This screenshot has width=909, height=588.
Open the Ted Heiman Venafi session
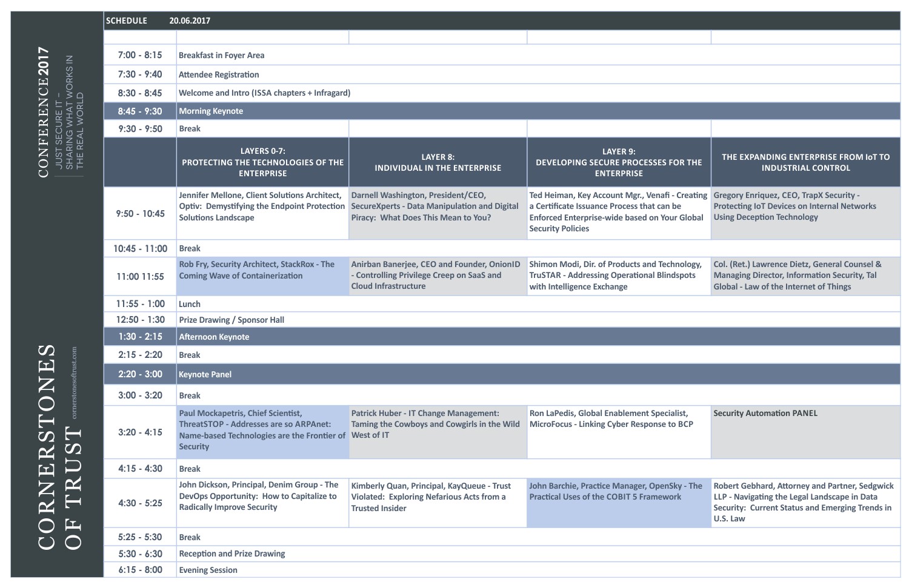tap(619, 213)
